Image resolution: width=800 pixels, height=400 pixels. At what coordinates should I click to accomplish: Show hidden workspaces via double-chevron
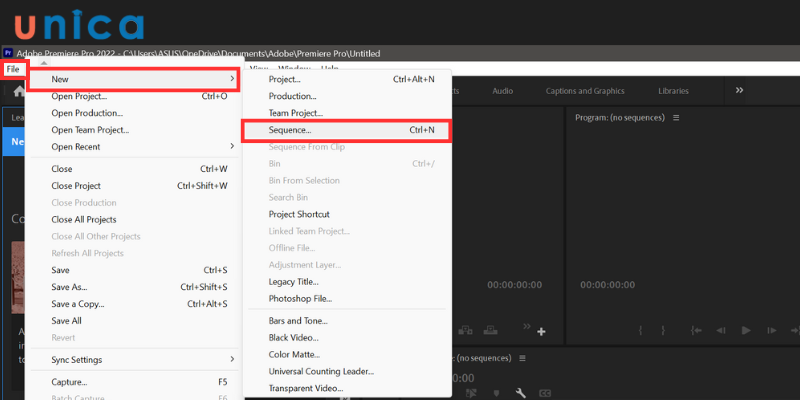point(739,91)
